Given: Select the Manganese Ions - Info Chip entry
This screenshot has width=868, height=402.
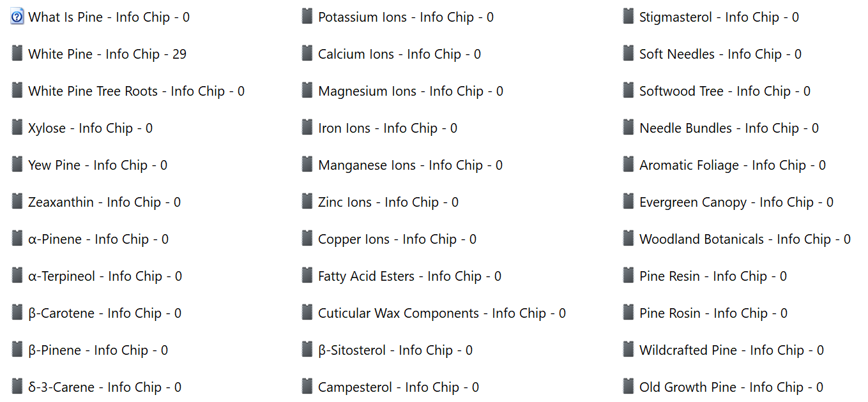Looking at the screenshot, I should (410, 165).
